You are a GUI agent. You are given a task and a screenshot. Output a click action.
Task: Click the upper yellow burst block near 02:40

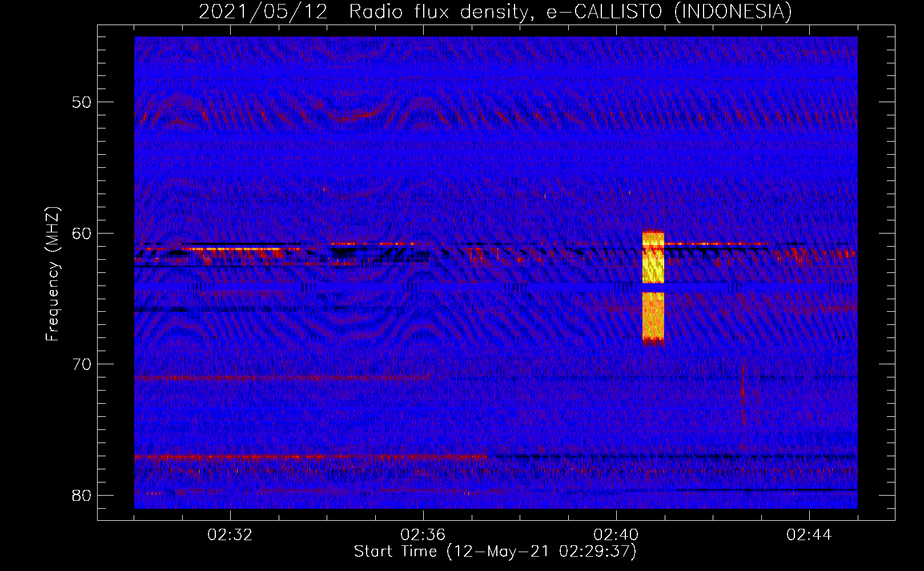tap(653, 258)
